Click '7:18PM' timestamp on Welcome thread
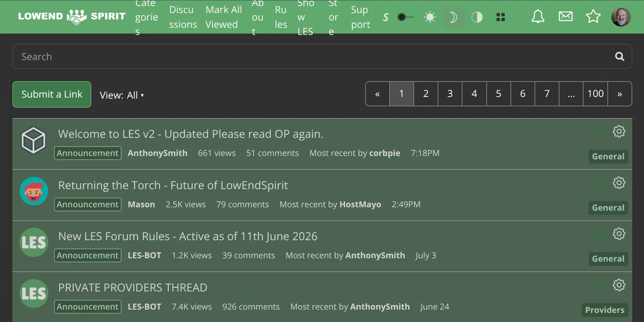This screenshot has width=644, height=322. [425, 153]
